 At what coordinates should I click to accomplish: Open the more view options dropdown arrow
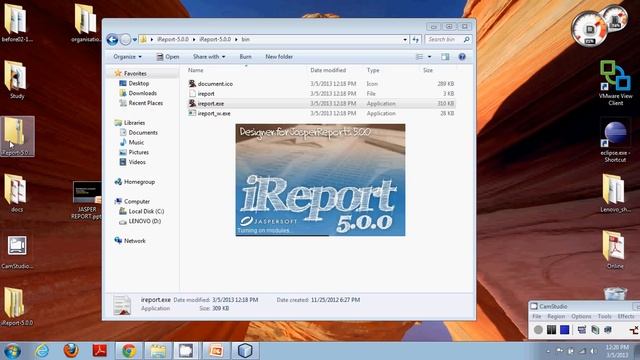(429, 57)
